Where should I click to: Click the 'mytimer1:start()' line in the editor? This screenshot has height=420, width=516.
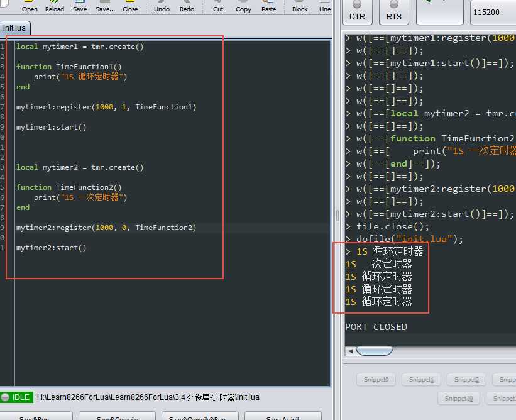coord(52,127)
